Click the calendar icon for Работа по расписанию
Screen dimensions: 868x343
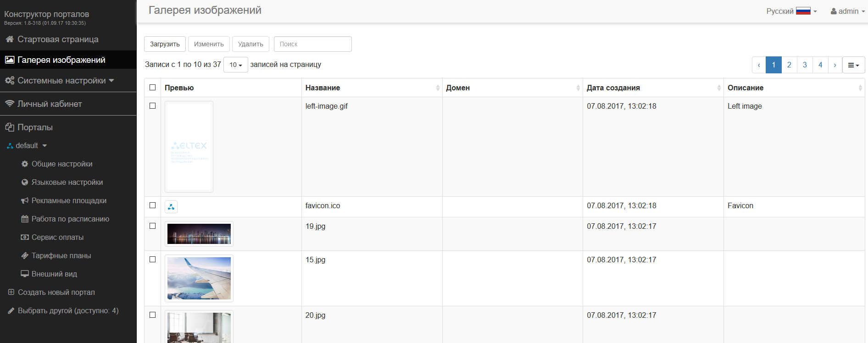pyautogui.click(x=25, y=219)
